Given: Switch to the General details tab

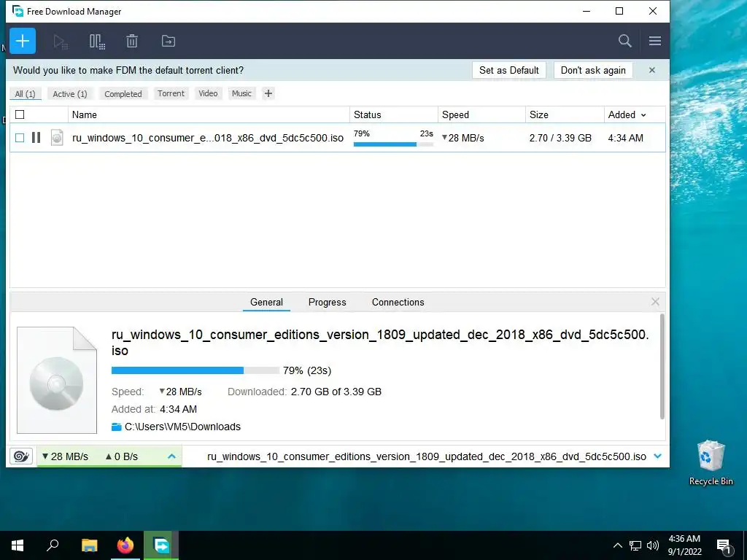Looking at the screenshot, I should pos(266,302).
